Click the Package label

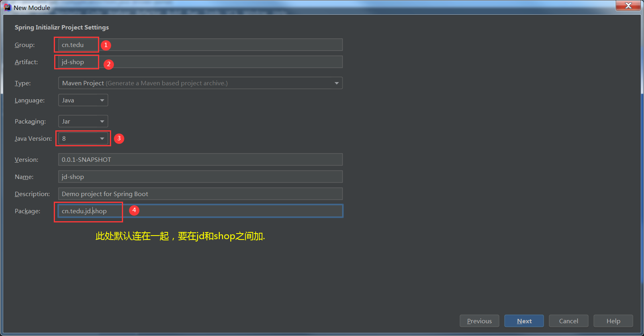point(27,211)
